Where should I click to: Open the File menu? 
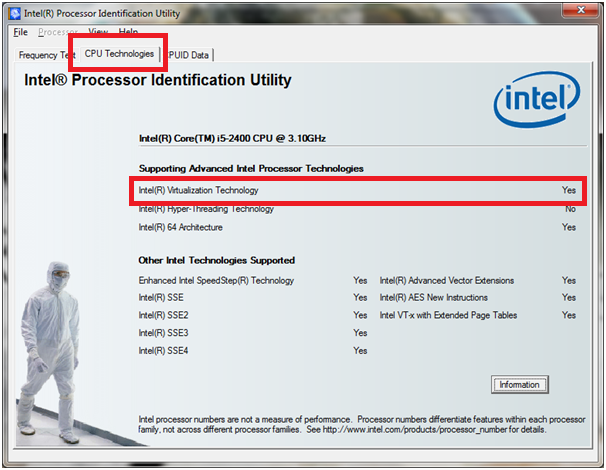pyautogui.click(x=20, y=32)
